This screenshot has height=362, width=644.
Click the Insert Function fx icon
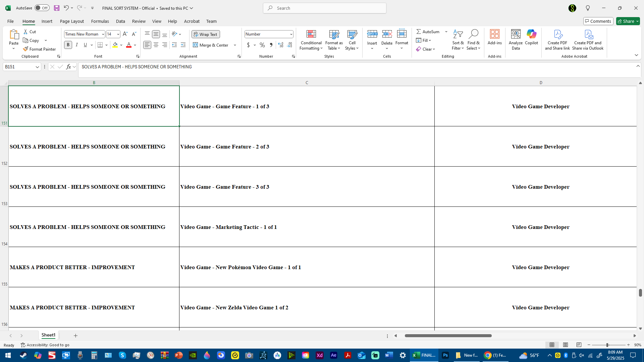68,67
